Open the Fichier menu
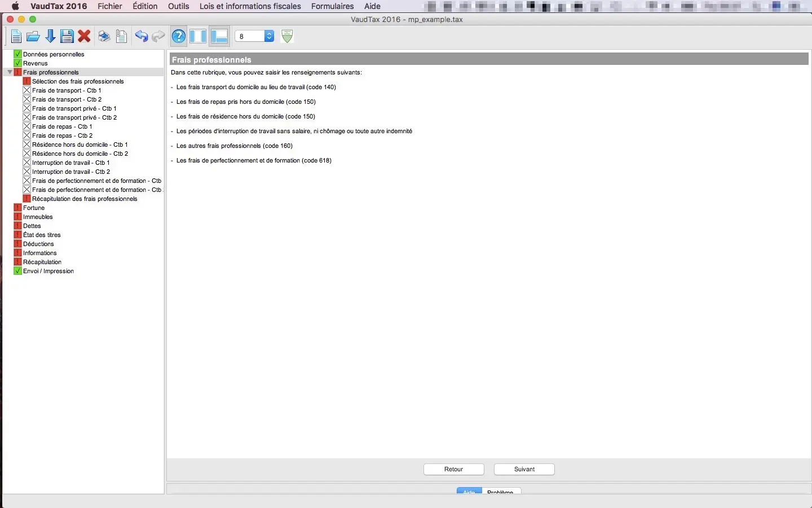 click(x=110, y=6)
